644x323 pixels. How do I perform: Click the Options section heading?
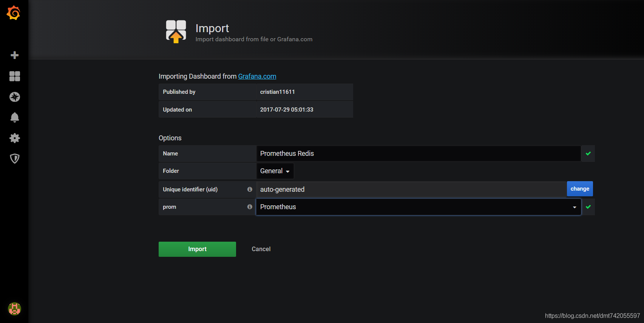click(x=170, y=138)
